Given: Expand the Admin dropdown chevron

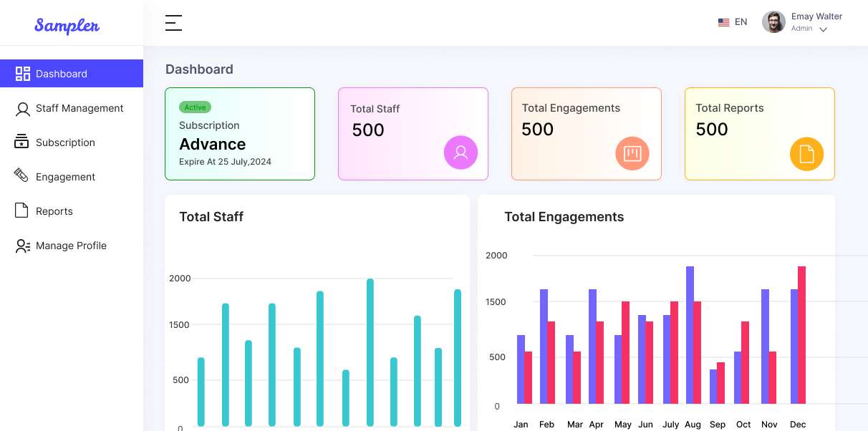Looking at the screenshot, I should pyautogui.click(x=823, y=30).
